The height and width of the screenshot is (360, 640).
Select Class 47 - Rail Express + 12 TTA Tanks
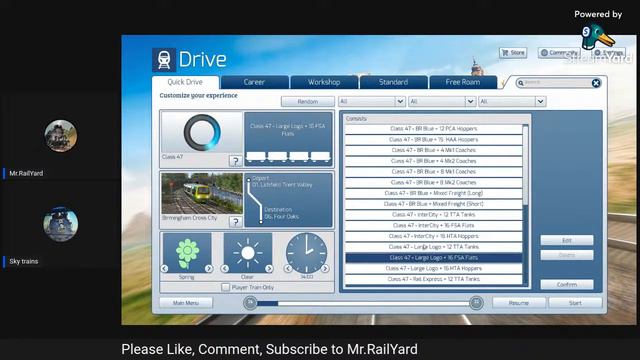[433, 279]
